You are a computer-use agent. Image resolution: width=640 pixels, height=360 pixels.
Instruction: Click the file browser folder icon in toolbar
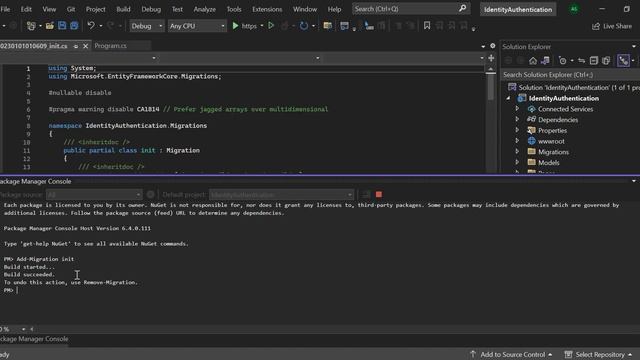[327, 26]
